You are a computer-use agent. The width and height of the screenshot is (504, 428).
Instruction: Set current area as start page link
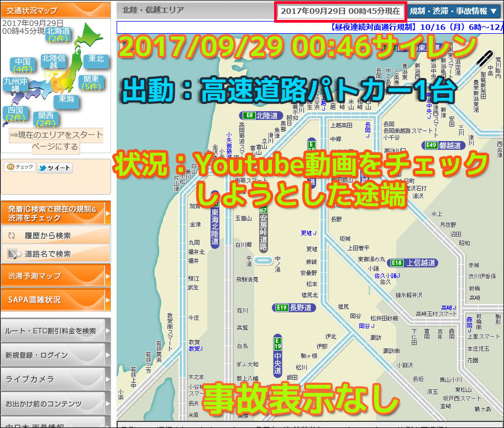[x=56, y=140]
